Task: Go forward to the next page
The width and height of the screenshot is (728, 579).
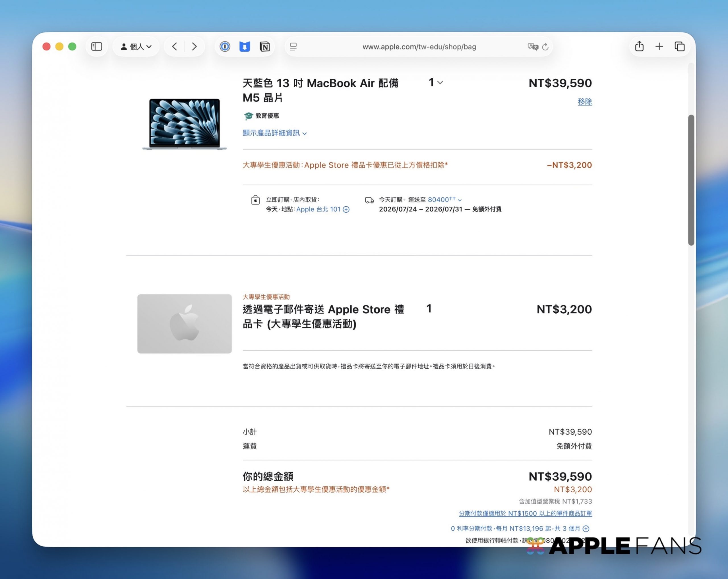Action: [194, 47]
